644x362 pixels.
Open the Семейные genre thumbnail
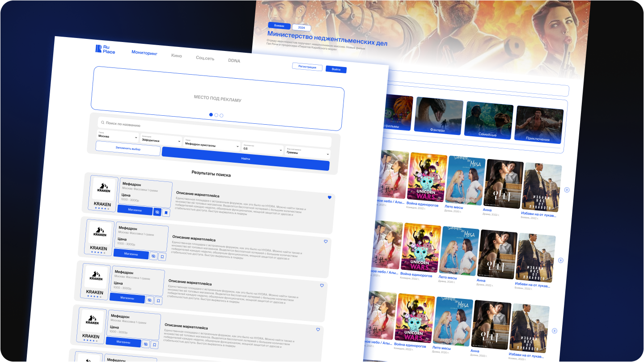488,120
